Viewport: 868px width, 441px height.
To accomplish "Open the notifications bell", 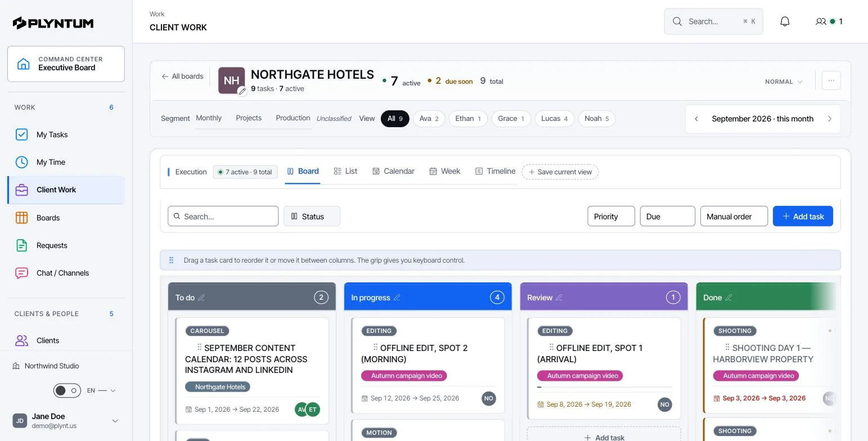I will coord(785,21).
